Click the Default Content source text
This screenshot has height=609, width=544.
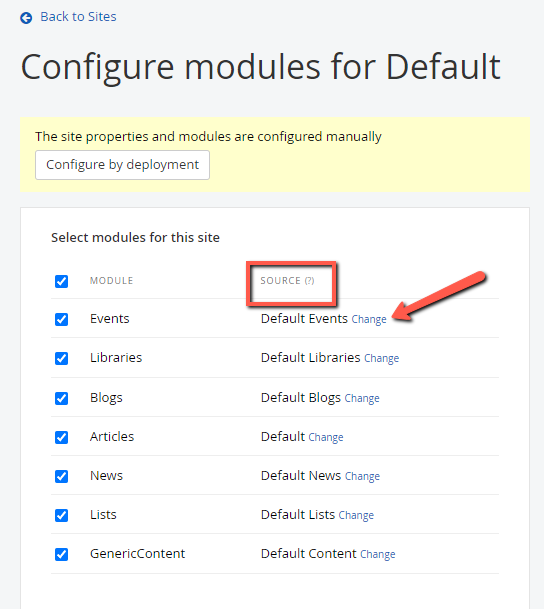308,553
